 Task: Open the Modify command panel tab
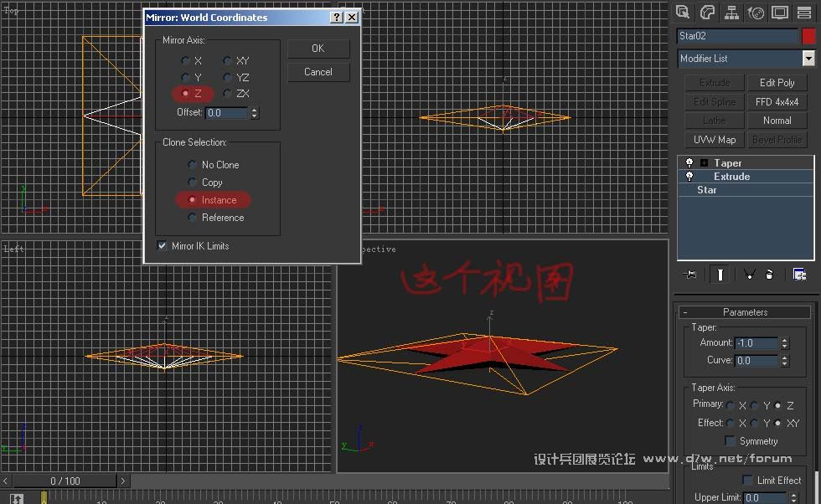tap(707, 12)
